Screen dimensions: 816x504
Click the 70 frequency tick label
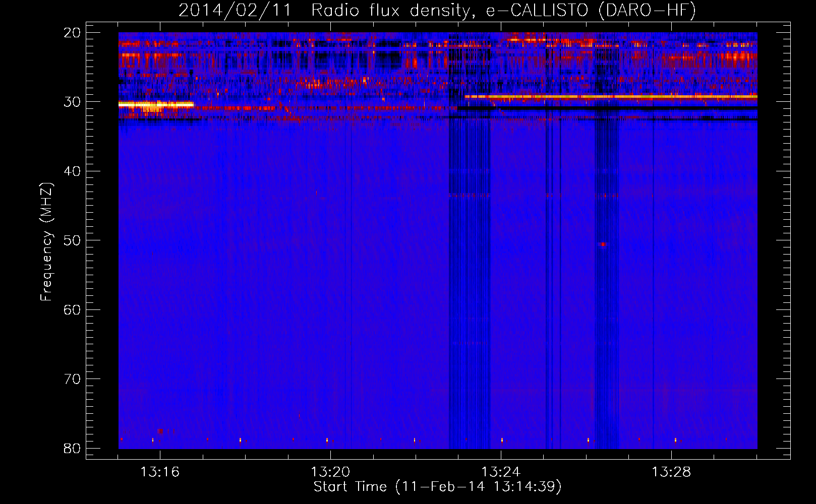pos(72,379)
